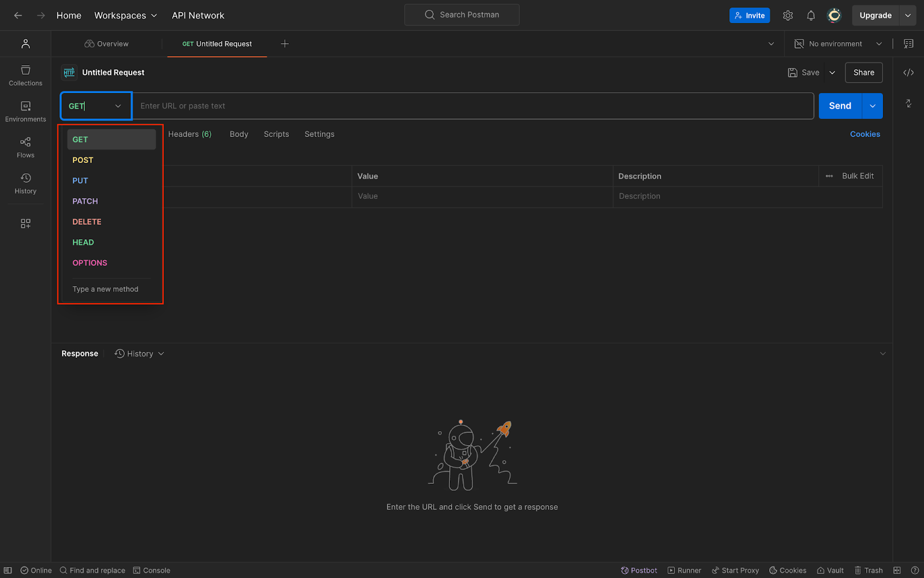The image size is (924, 578).
Task: Open the GET method dropdown selector
Action: 96,106
